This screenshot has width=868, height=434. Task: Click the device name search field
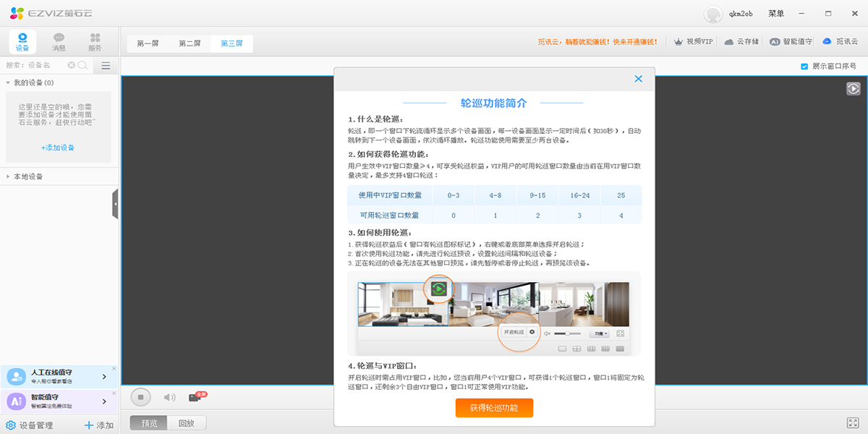[36, 65]
